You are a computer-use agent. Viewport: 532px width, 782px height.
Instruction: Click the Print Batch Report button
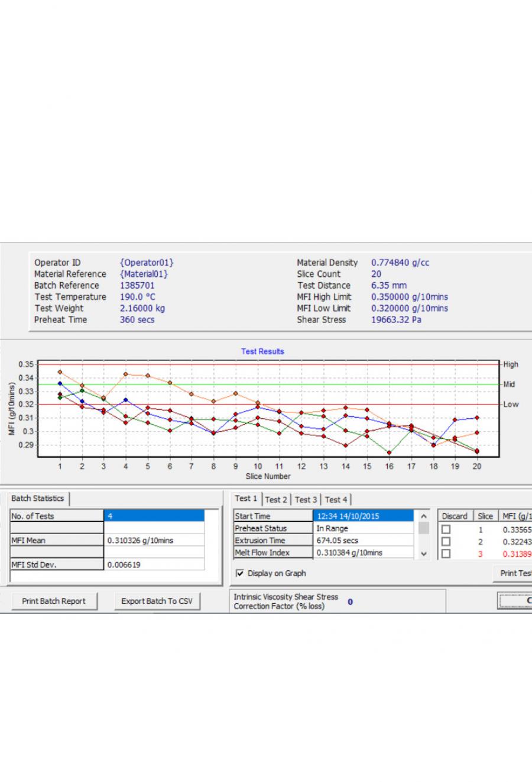click(x=54, y=601)
